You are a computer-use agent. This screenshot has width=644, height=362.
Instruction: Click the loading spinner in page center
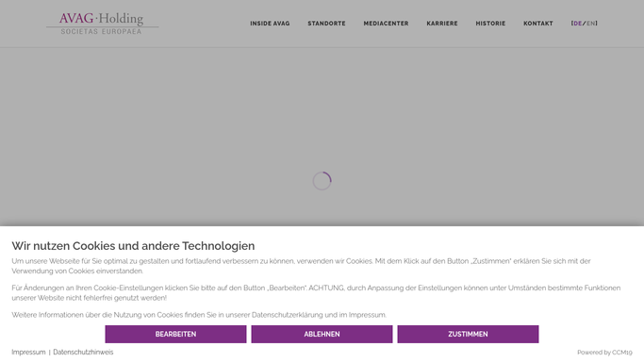tap(322, 181)
